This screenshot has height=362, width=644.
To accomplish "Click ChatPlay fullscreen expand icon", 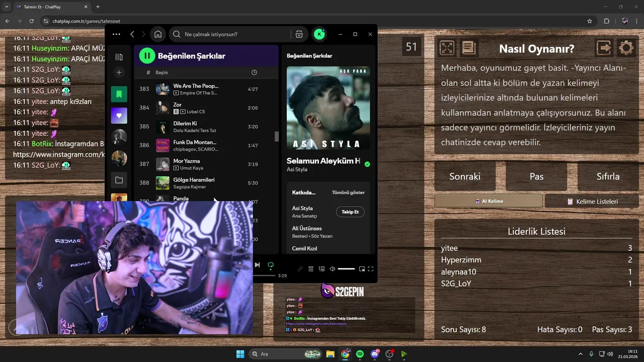I will coord(447,48).
